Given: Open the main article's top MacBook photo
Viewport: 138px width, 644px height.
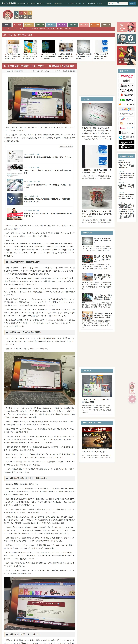Looking at the screenshot, I should point(39,100).
